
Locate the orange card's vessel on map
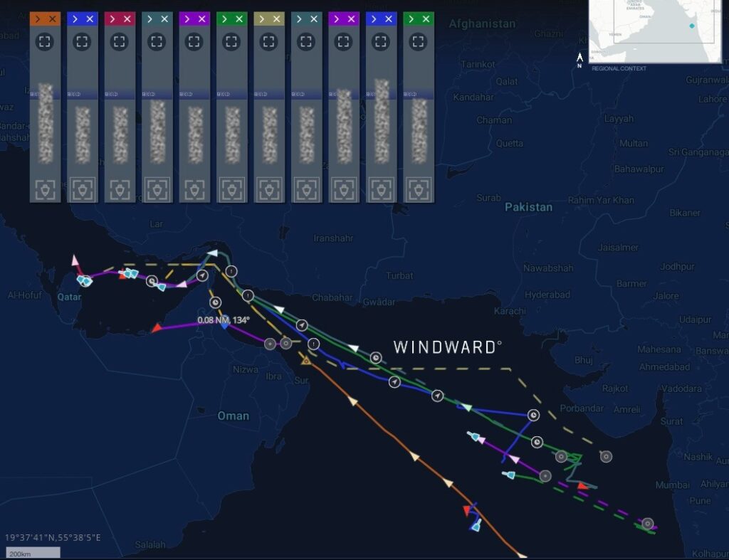pos(45,189)
